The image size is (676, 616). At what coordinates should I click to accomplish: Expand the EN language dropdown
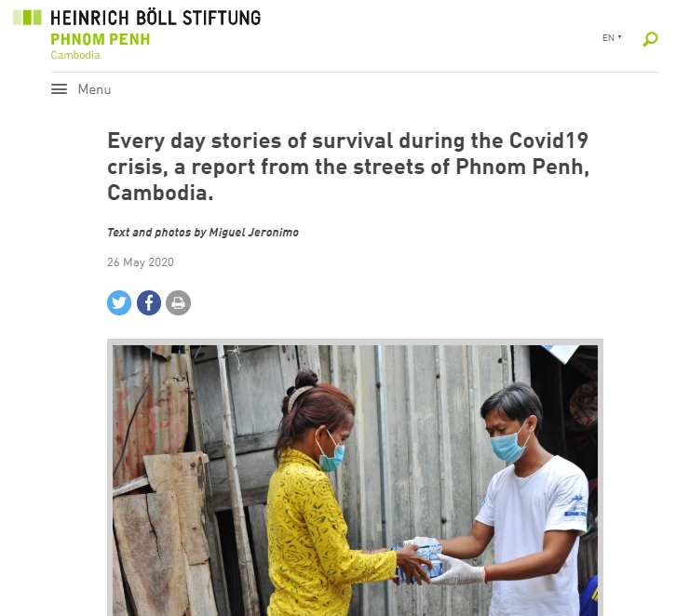(609, 38)
